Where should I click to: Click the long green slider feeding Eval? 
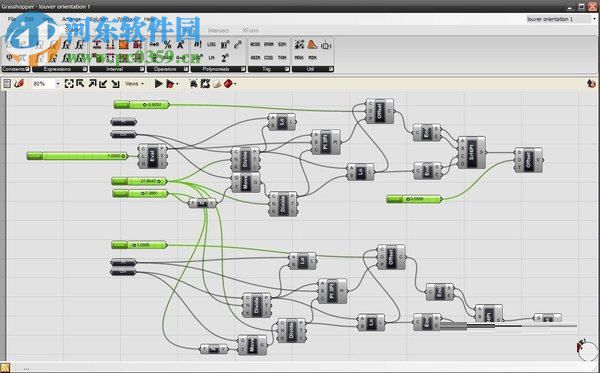pyautogui.click(x=77, y=156)
